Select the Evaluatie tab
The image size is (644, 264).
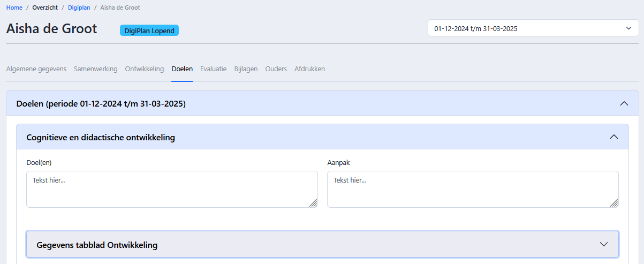point(214,69)
